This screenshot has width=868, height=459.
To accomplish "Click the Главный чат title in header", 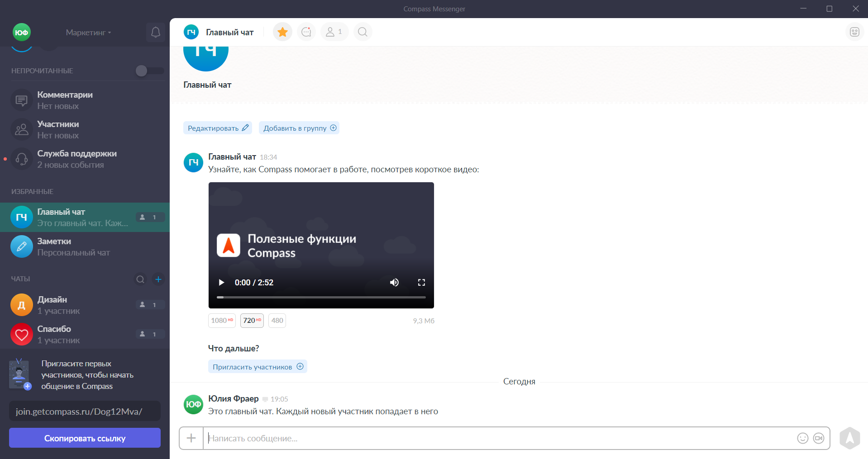I will [230, 32].
